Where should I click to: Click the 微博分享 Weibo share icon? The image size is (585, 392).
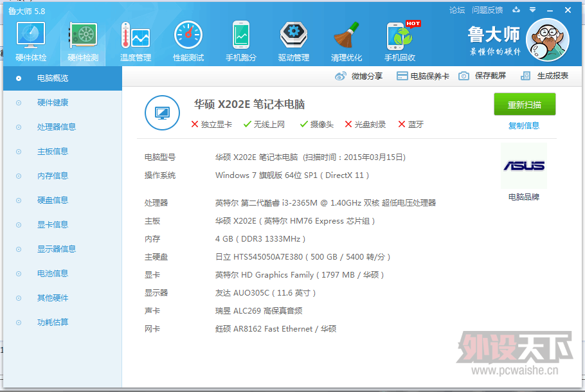pos(341,76)
